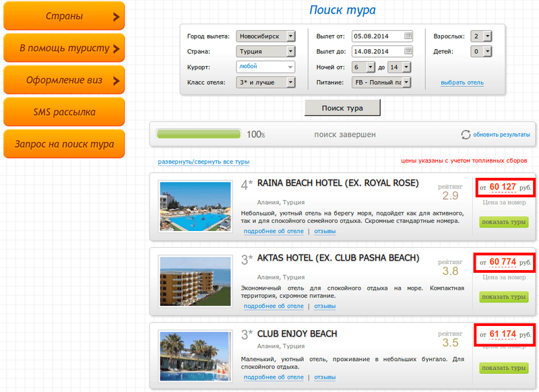Viewport: 539px width, 392px height.
Task: Open calendar icon for 'Вылет до' date
Action: (408, 51)
